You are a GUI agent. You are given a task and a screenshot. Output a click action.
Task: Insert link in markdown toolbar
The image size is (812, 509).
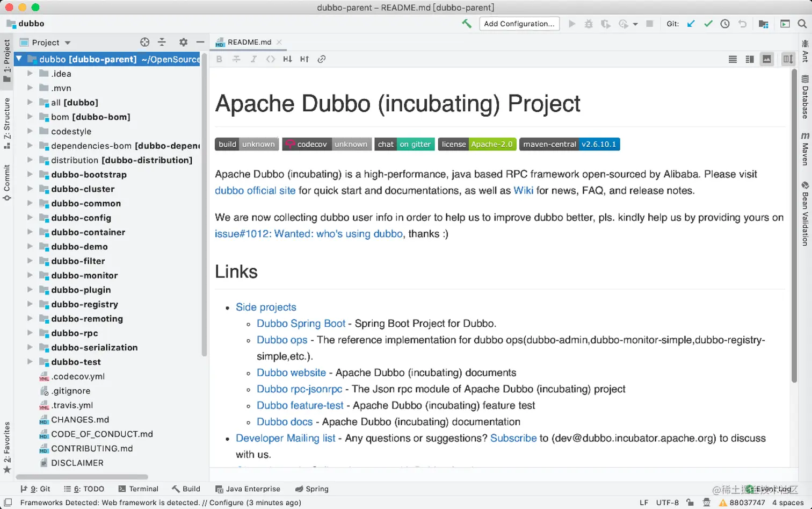[322, 59]
